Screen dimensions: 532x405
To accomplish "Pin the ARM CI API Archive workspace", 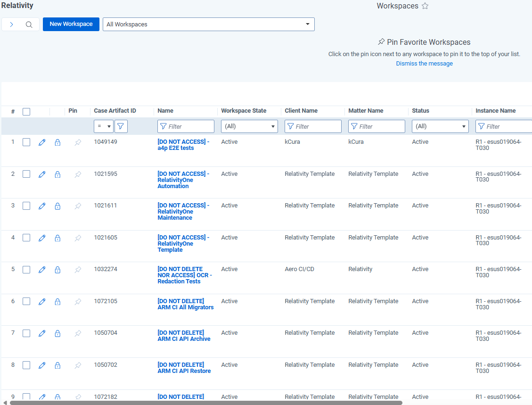I will pos(78,333).
